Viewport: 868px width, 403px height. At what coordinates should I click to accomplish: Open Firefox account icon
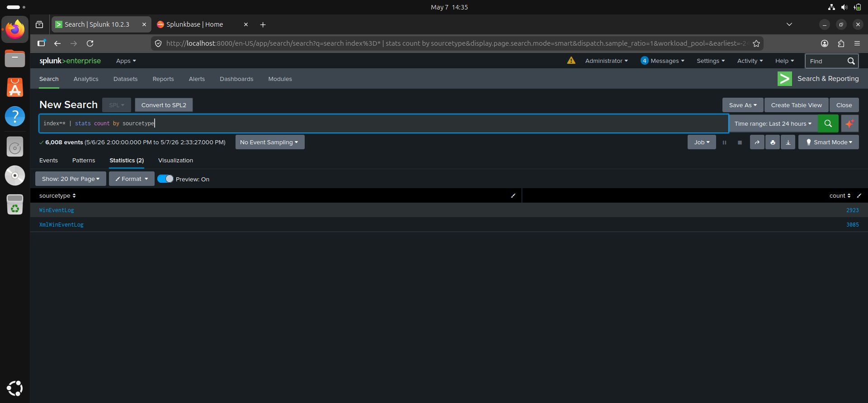pos(825,43)
